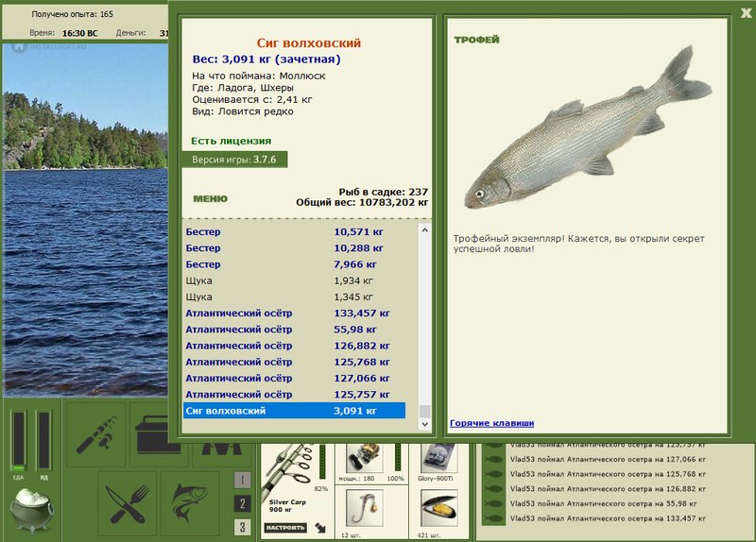756x542 pixels.
Task: Click the Рыб в садке: 237 text
Action: 384,192
